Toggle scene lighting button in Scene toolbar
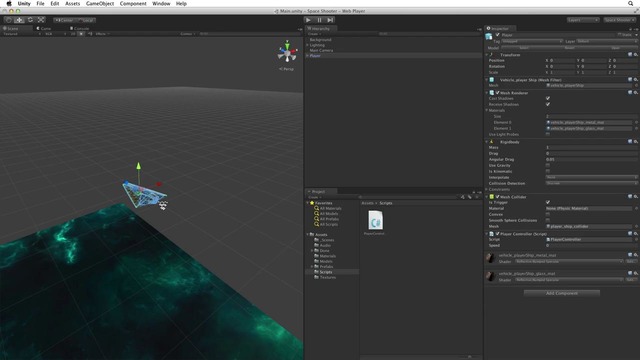This screenshot has width=640, height=360. (81, 34)
